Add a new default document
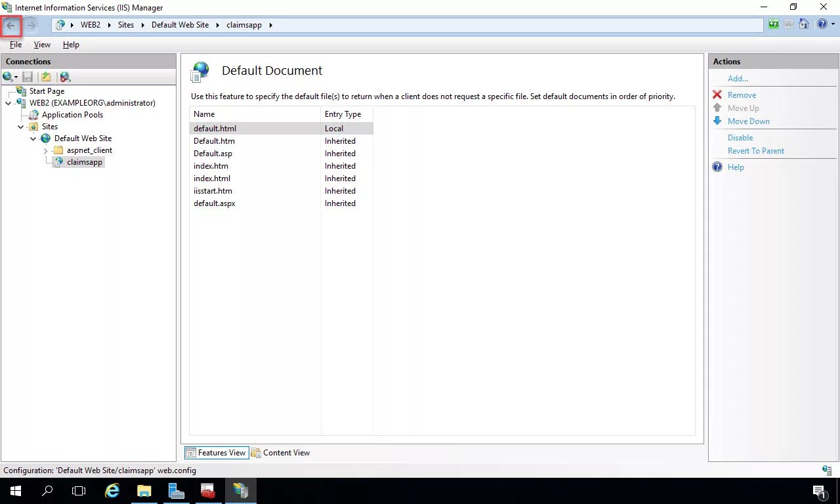This screenshot has height=504, width=840. click(737, 78)
